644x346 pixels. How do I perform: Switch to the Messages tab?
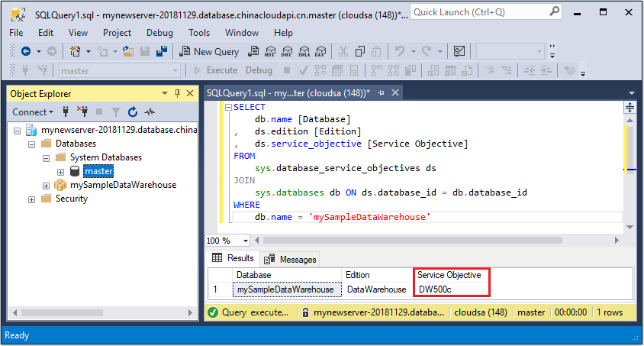290,259
